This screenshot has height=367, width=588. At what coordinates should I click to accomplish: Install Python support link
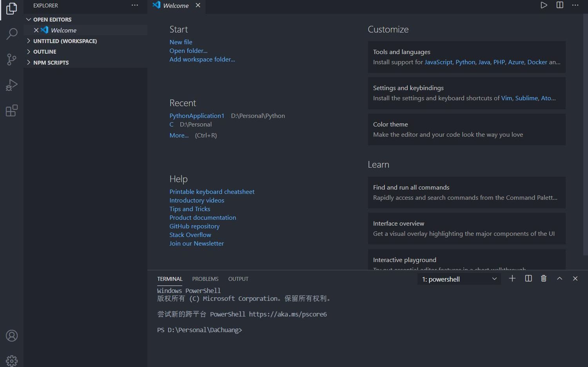(x=465, y=62)
